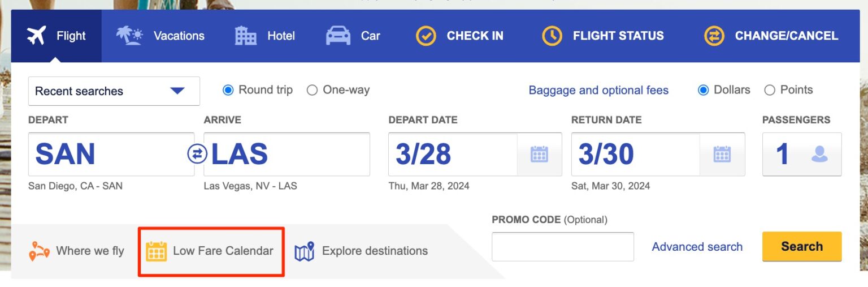Select the One-way radio button
Screen dimensions: 868x287
click(312, 90)
